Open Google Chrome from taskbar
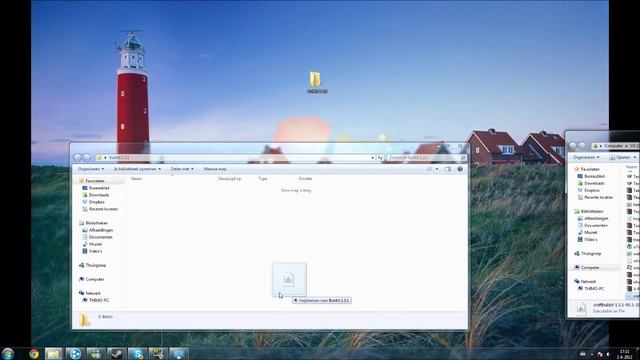Viewport: 640px width, 360px height. click(x=34, y=353)
